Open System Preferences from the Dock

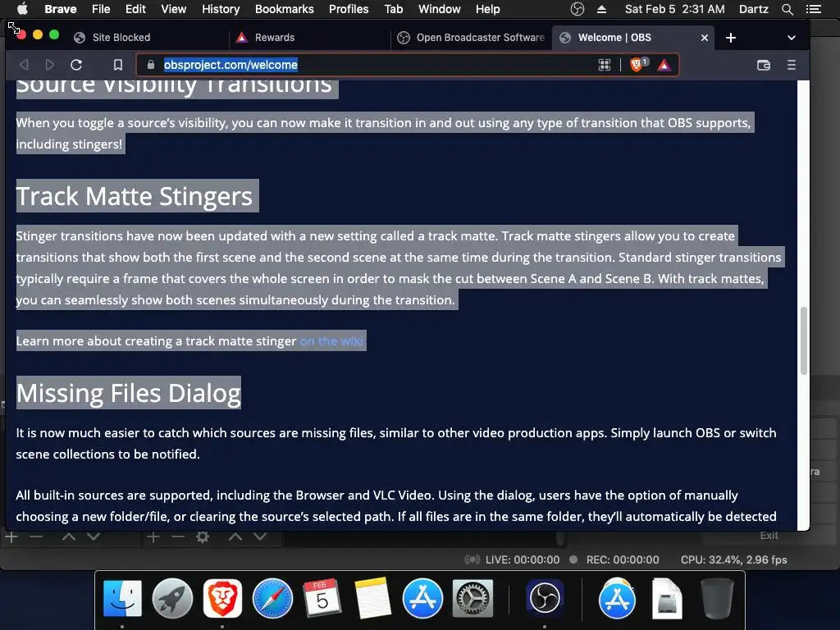pyautogui.click(x=472, y=598)
